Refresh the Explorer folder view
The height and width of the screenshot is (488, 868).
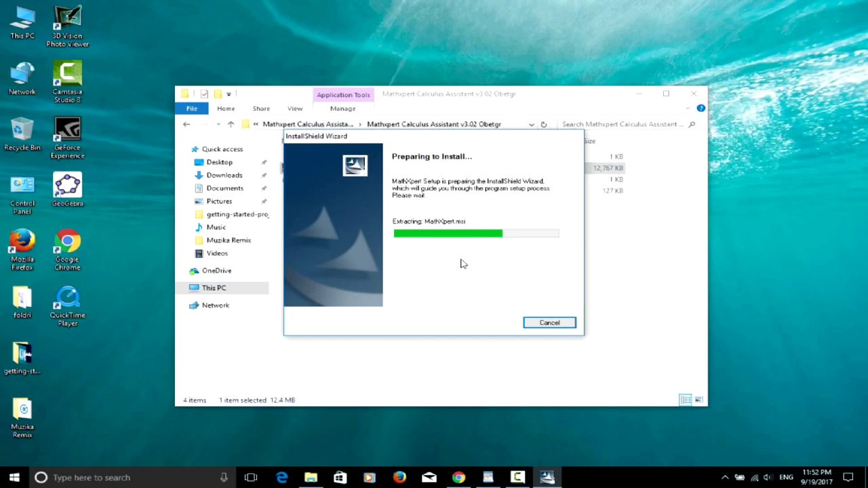[x=544, y=125]
